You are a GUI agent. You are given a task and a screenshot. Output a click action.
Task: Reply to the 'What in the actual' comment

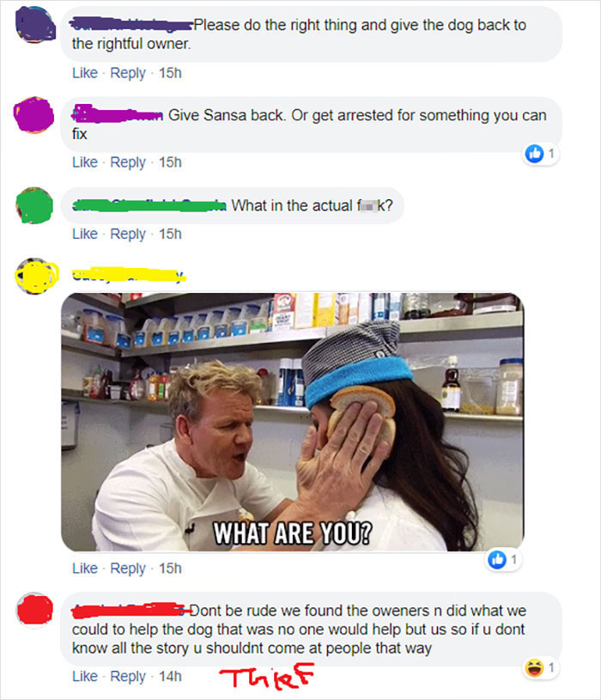point(128,234)
